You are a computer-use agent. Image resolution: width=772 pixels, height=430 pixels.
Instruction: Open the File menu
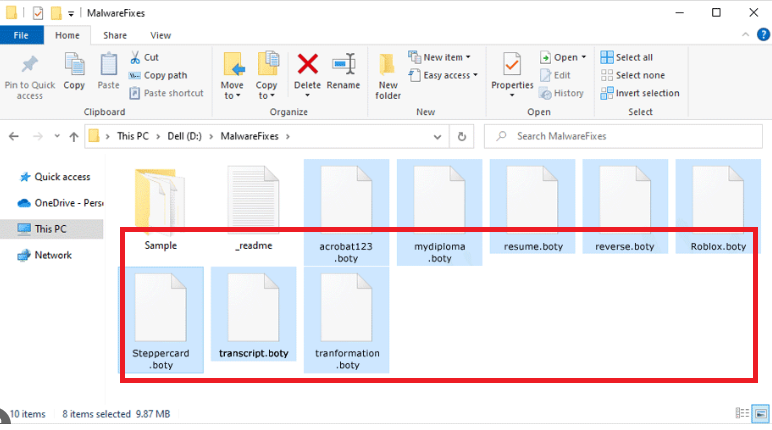(x=21, y=35)
